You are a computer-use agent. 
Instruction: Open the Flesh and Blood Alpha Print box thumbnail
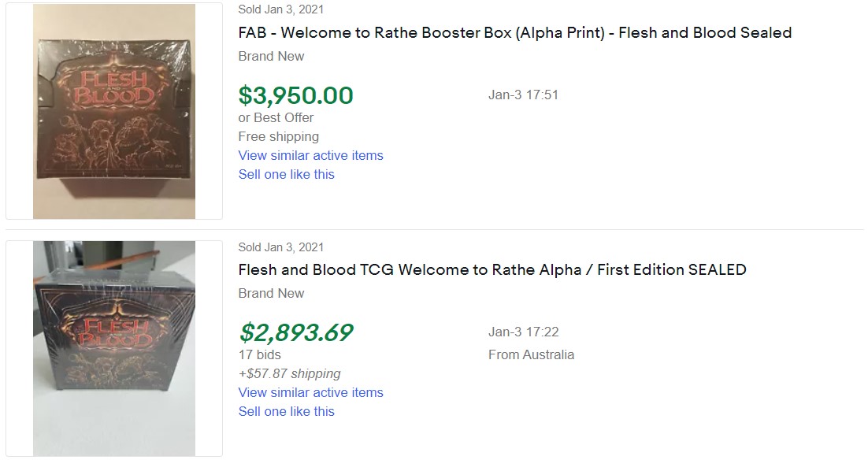(x=114, y=111)
